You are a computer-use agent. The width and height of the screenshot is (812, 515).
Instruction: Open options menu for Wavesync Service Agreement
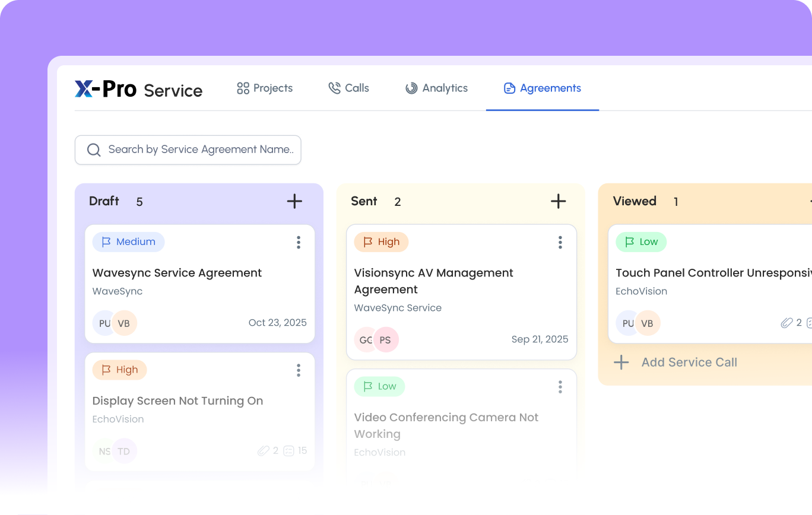(299, 242)
